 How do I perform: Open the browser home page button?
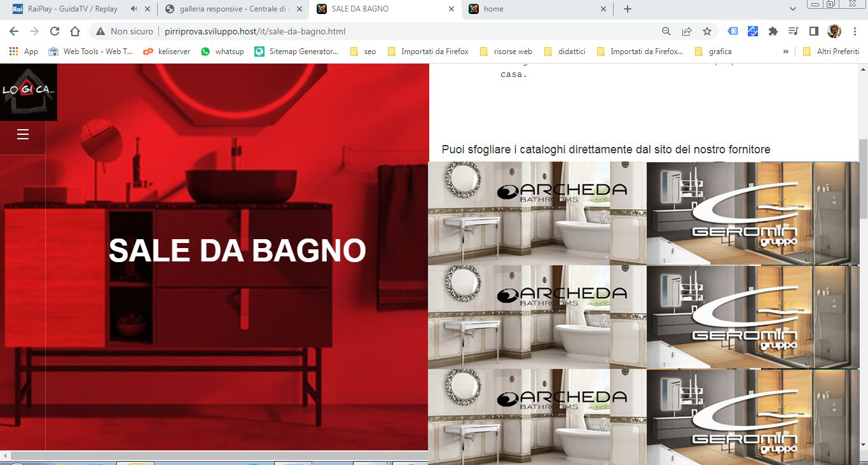pos(75,31)
